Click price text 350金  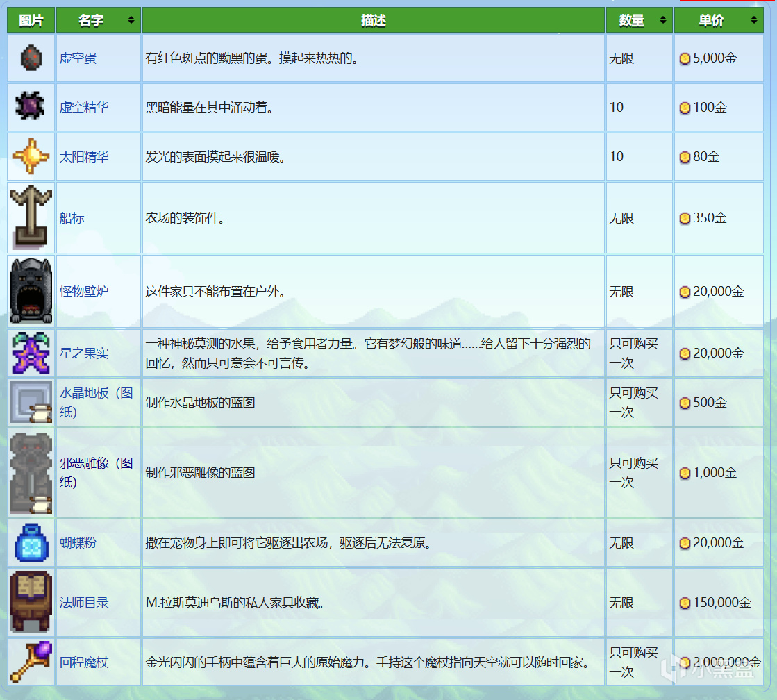(x=710, y=217)
